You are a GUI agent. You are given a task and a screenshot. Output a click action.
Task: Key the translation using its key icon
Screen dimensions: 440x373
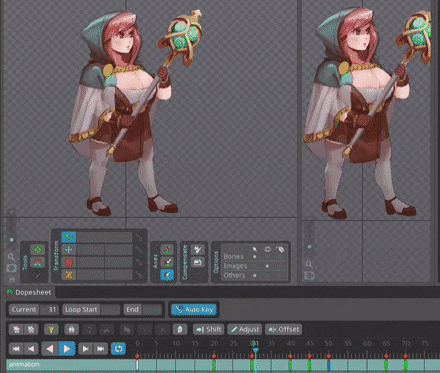point(139,250)
